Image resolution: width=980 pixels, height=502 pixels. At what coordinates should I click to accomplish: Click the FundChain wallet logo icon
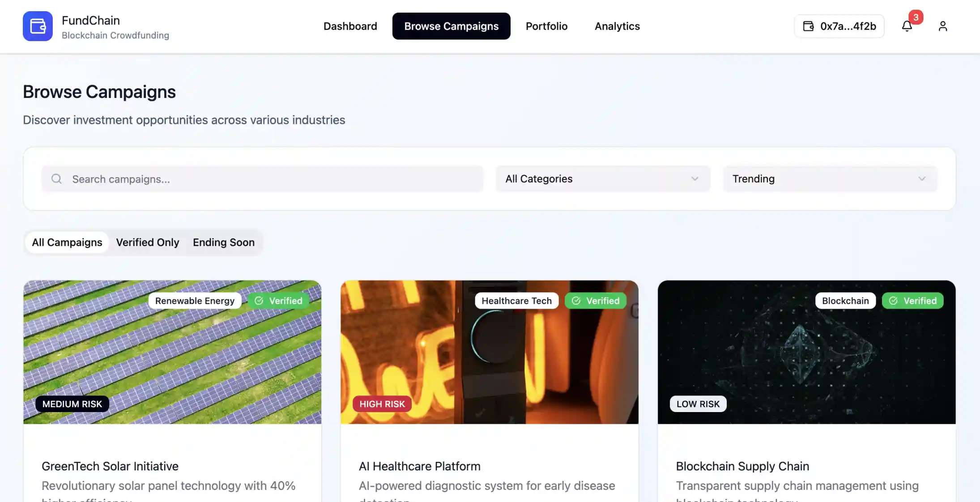(x=38, y=26)
